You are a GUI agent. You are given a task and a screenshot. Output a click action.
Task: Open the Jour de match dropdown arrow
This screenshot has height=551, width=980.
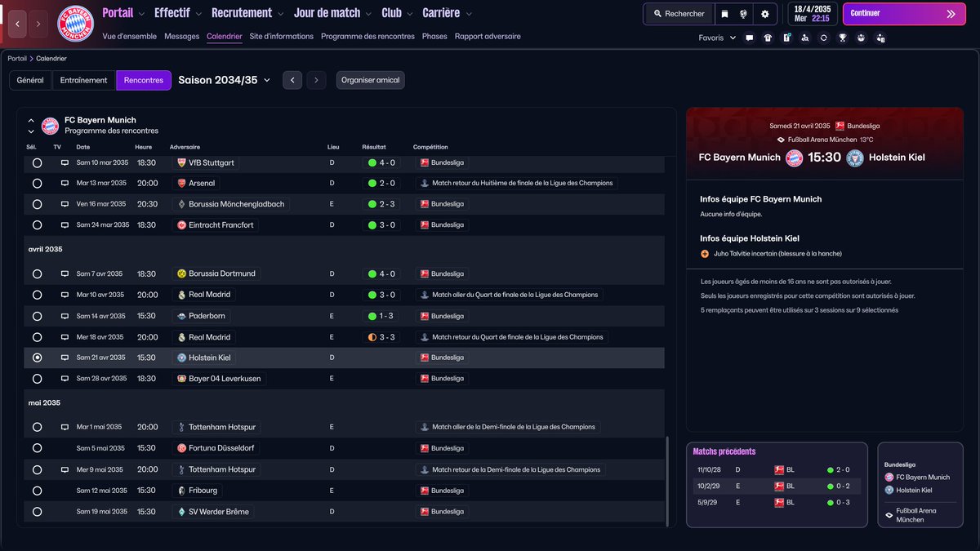point(368,14)
